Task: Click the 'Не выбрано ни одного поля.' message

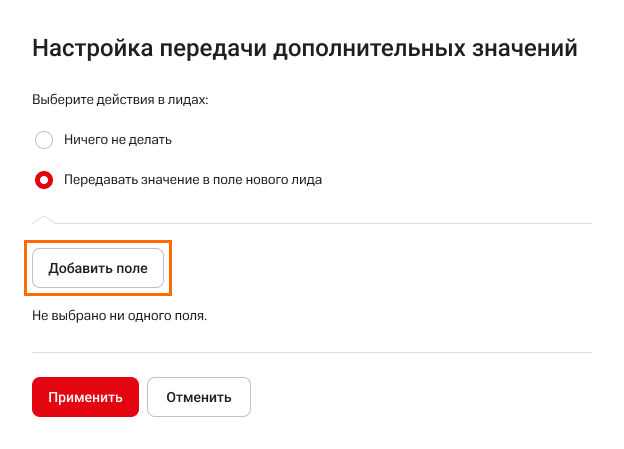Action: click(x=119, y=316)
